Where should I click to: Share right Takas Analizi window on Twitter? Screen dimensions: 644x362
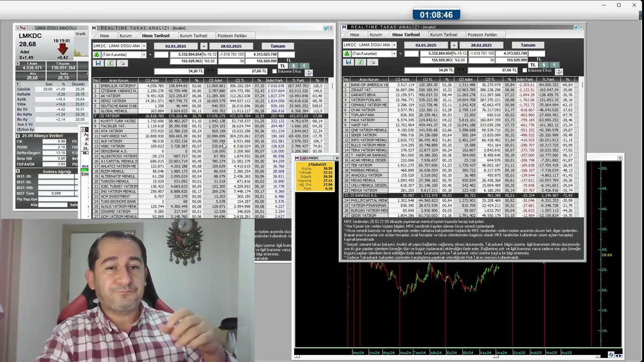[x=577, y=28]
